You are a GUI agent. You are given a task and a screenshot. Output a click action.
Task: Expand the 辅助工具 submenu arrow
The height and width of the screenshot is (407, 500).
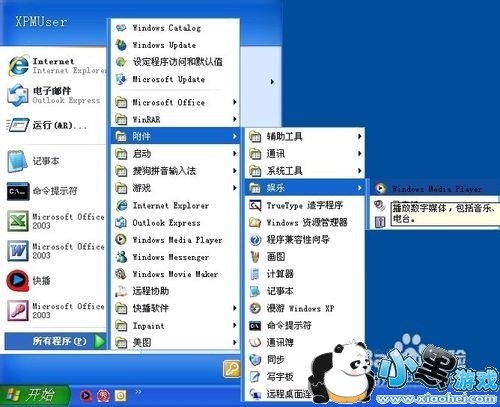pyautogui.click(x=360, y=136)
